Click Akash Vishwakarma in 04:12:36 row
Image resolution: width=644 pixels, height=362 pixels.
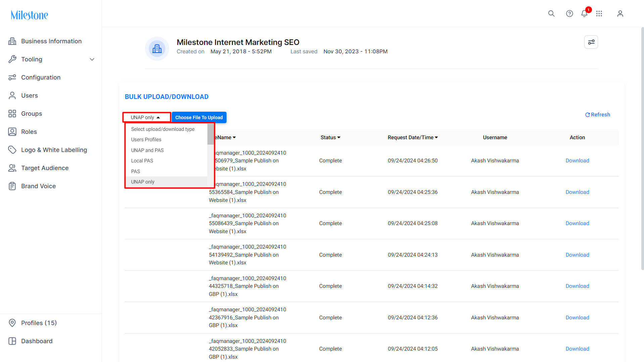pos(495,318)
